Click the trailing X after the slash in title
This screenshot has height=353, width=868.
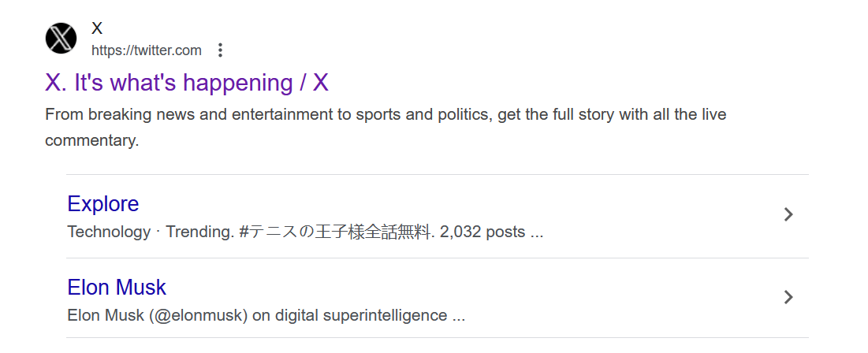click(x=321, y=83)
